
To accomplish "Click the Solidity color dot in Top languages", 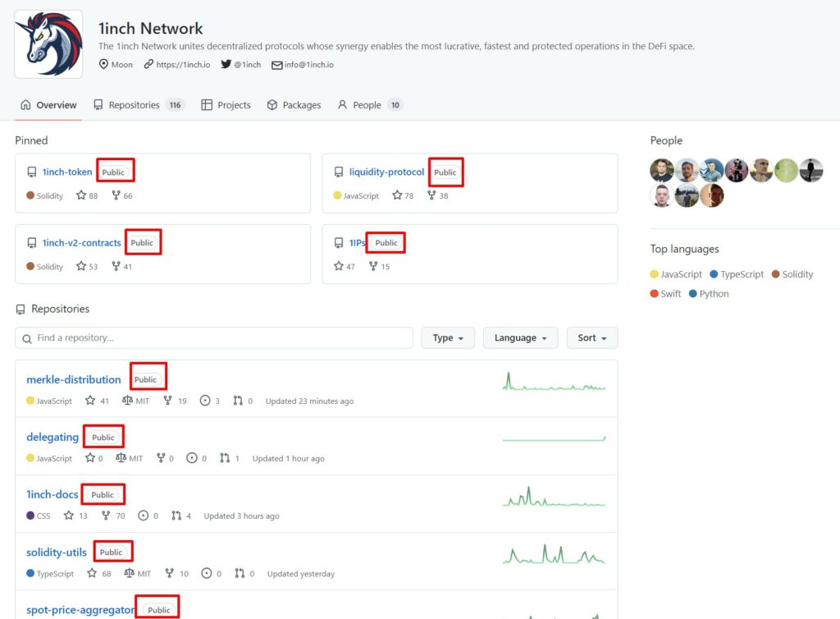I will pyautogui.click(x=774, y=275).
